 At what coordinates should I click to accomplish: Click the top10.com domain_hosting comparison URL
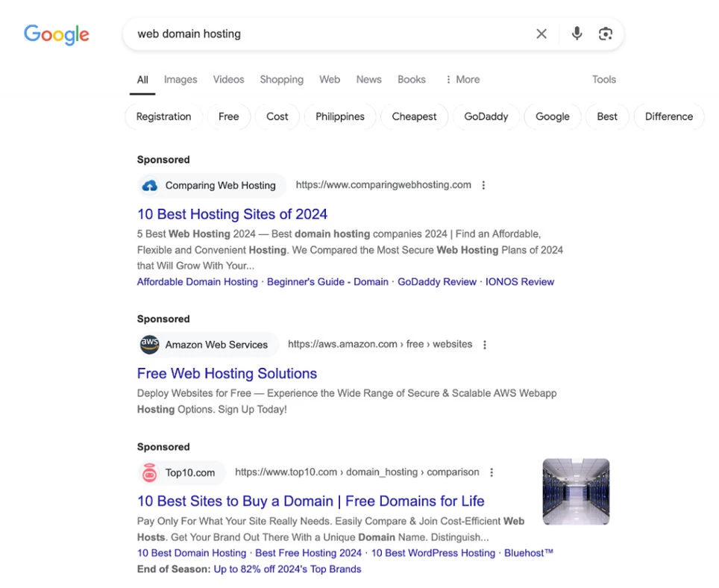(357, 472)
